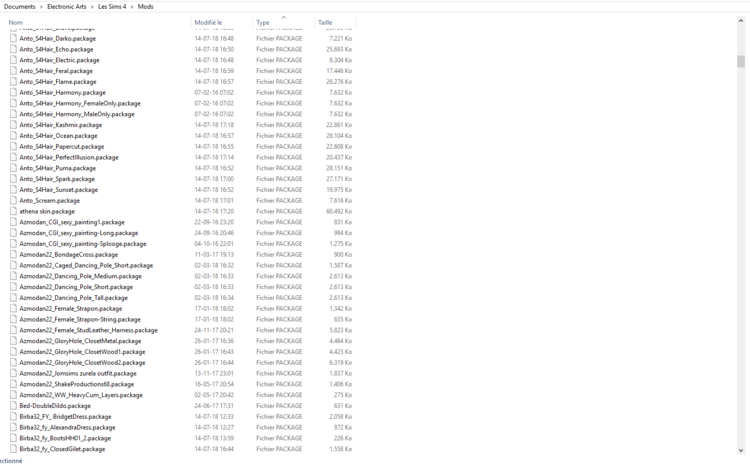Click the file icon of Anto_S4Hair_Darko.package

pyautogui.click(x=13, y=38)
